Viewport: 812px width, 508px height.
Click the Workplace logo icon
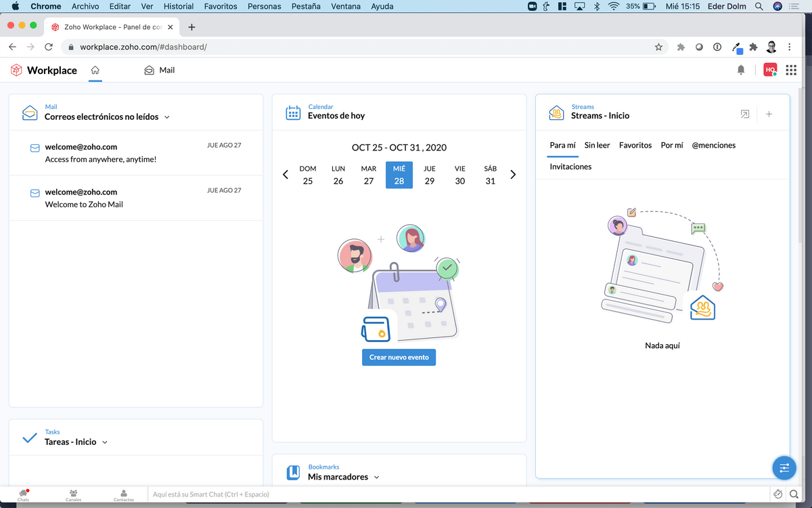tap(16, 70)
